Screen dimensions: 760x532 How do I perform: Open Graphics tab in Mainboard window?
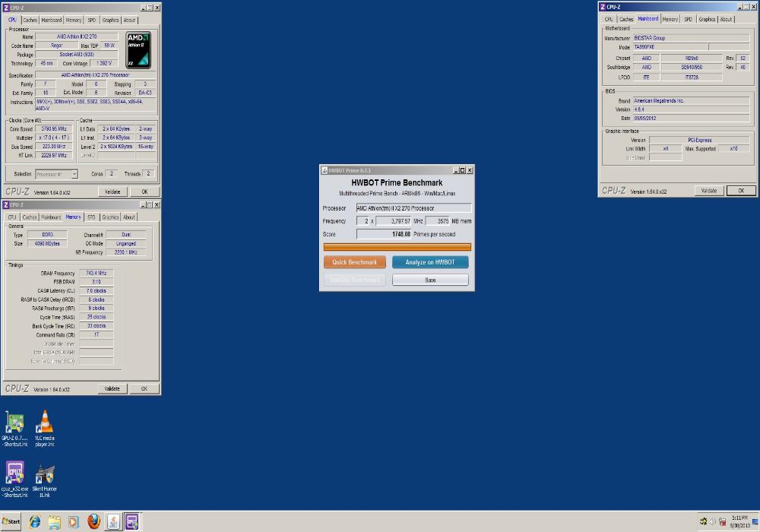tap(707, 19)
